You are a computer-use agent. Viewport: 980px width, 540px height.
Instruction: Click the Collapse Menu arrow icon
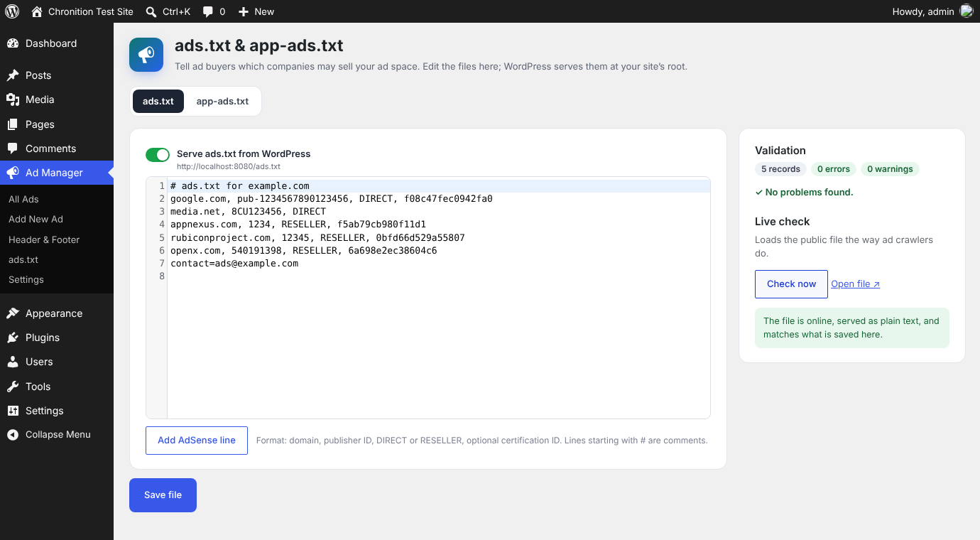tap(13, 435)
